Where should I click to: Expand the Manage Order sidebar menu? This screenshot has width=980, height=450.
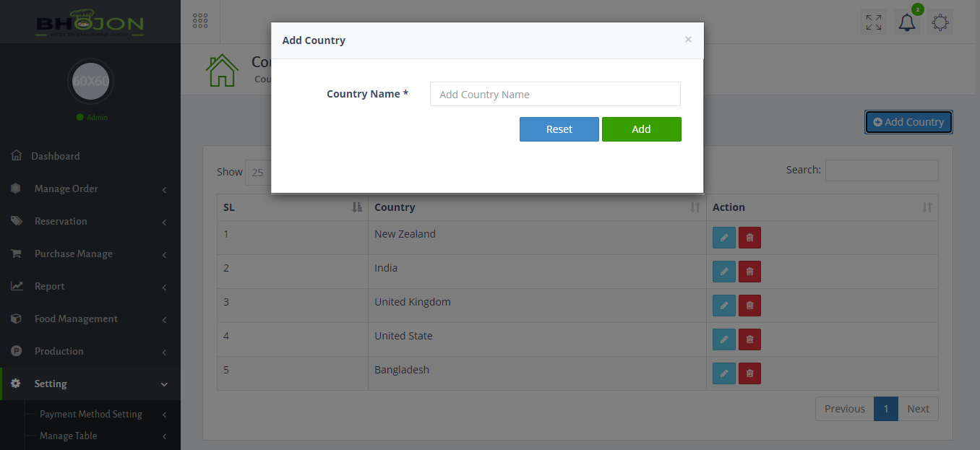[x=90, y=189]
